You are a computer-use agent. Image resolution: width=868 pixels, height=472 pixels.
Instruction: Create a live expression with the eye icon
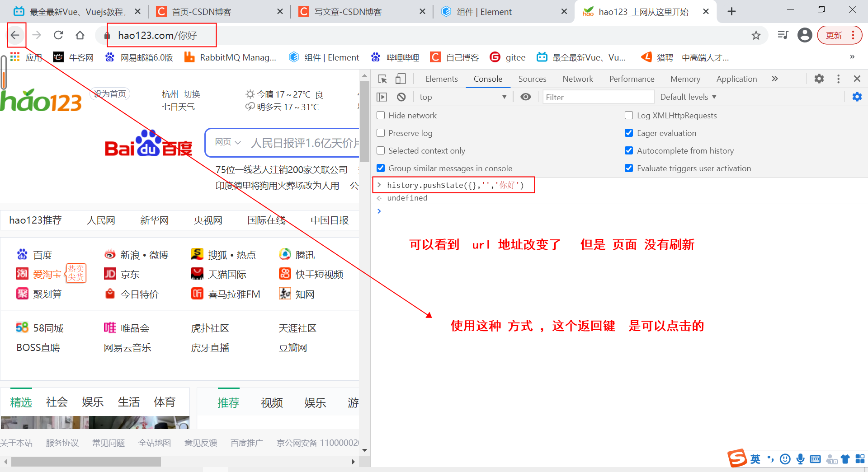525,97
